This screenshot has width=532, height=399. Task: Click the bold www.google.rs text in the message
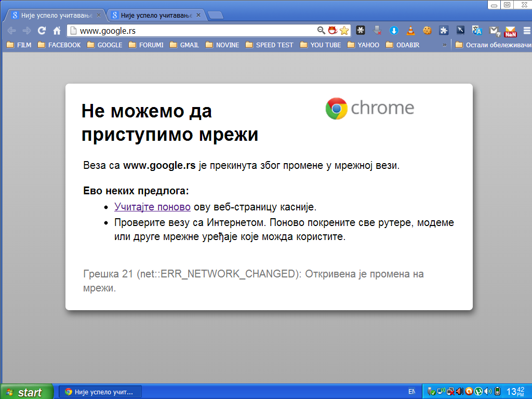pos(159,165)
